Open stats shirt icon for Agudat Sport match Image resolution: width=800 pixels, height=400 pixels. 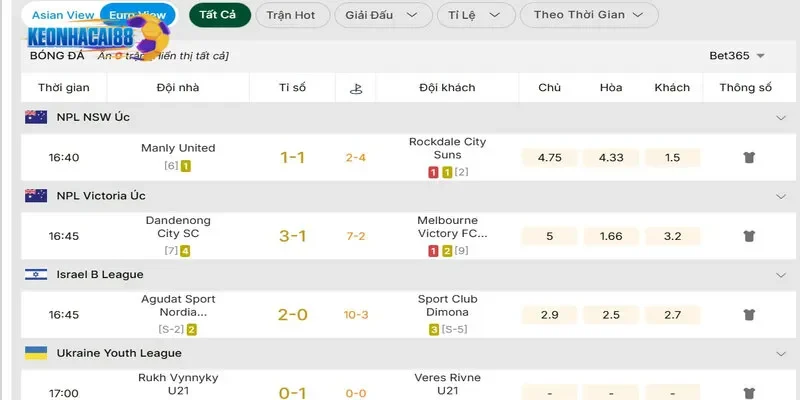click(748, 315)
